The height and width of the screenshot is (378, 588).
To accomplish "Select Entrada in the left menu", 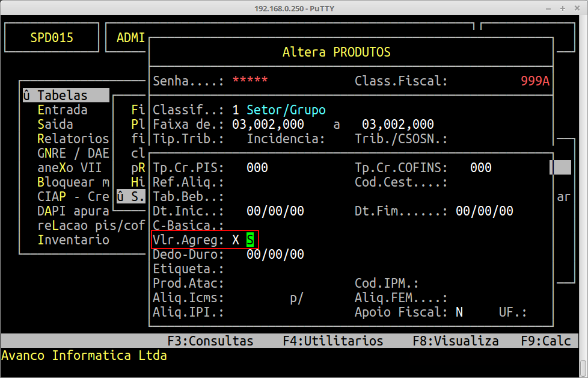I will 62,110.
